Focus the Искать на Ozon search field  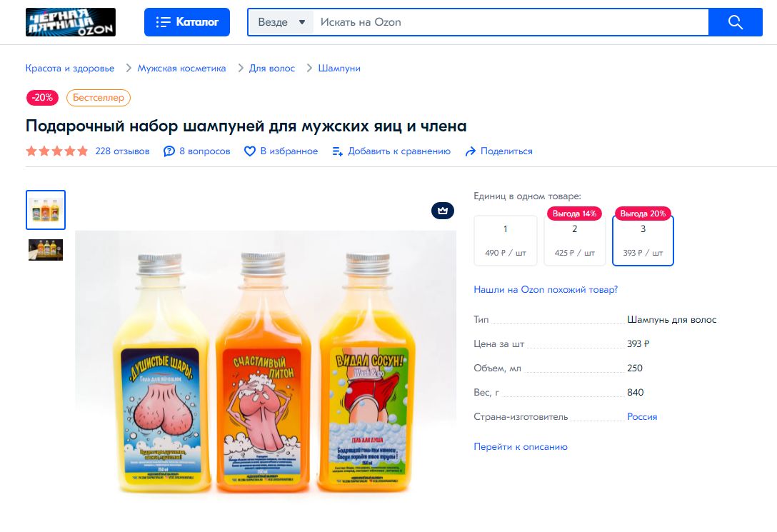point(511,22)
